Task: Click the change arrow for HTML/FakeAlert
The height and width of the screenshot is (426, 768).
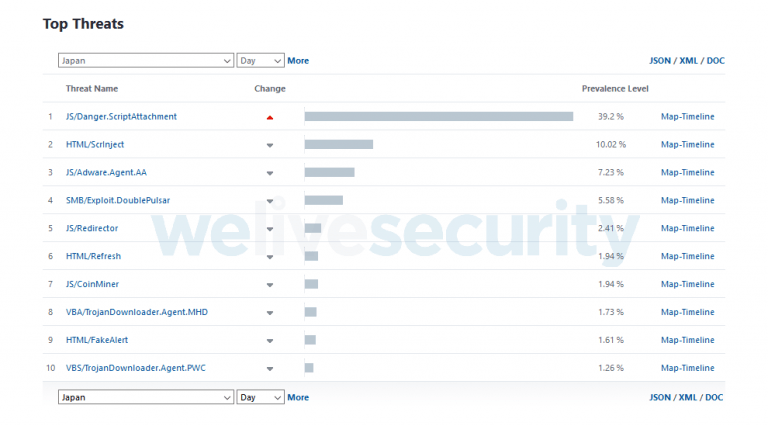Action: point(270,341)
